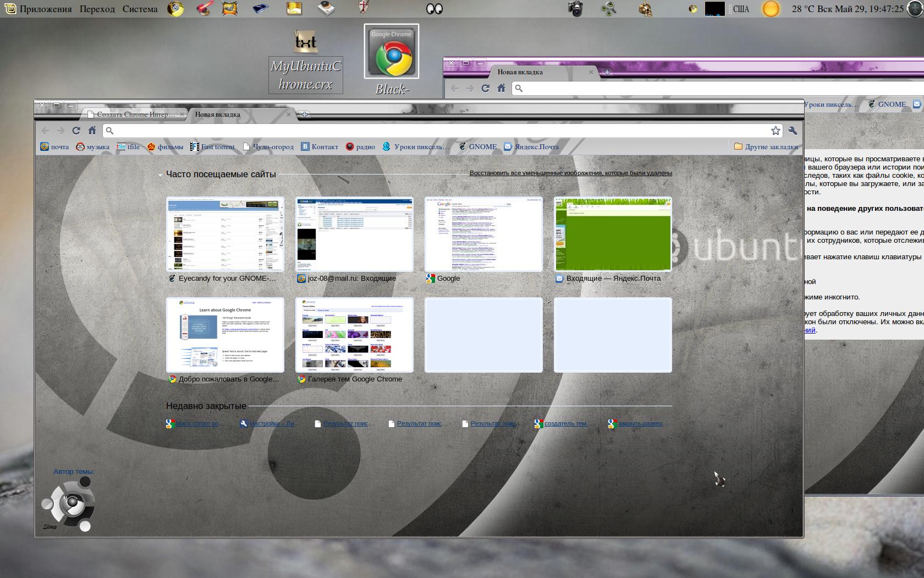Open 'Галерея тем Google Chrome' thumbnail
The height and width of the screenshot is (578, 924).
coord(354,335)
